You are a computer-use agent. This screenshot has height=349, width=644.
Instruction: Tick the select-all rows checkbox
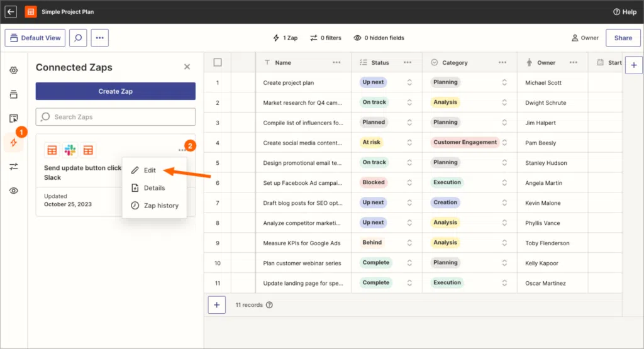(218, 62)
